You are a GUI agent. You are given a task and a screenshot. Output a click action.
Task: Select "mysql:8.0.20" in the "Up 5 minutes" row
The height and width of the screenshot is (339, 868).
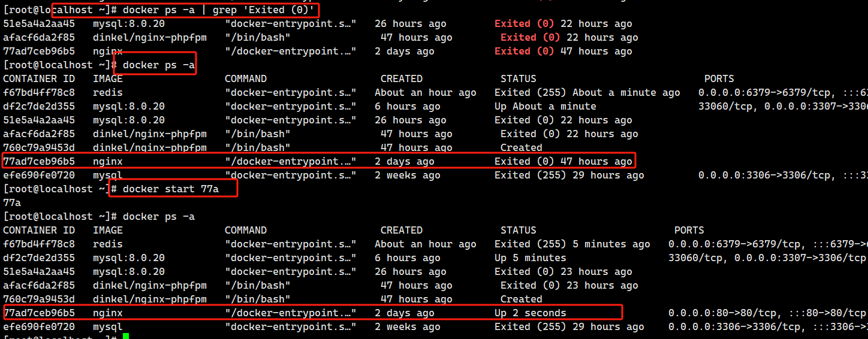pyautogui.click(x=129, y=258)
